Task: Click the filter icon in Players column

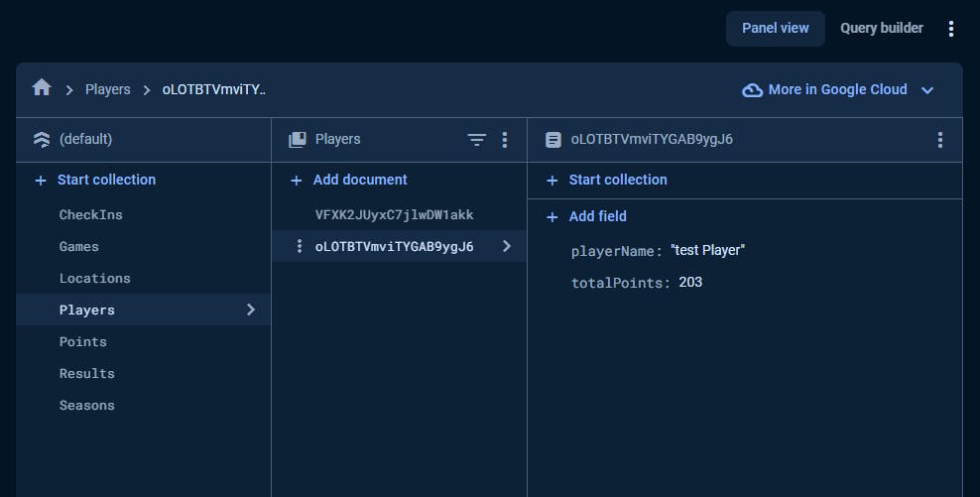Action: pos(477,140)
